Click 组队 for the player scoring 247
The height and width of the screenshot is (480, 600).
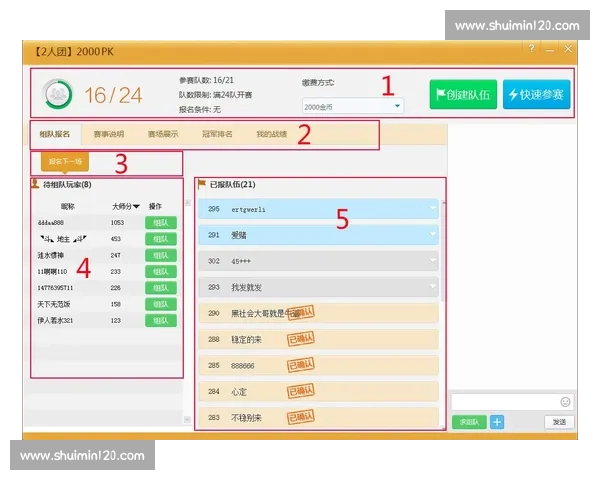pyautogui.click(x=161, y=255)
